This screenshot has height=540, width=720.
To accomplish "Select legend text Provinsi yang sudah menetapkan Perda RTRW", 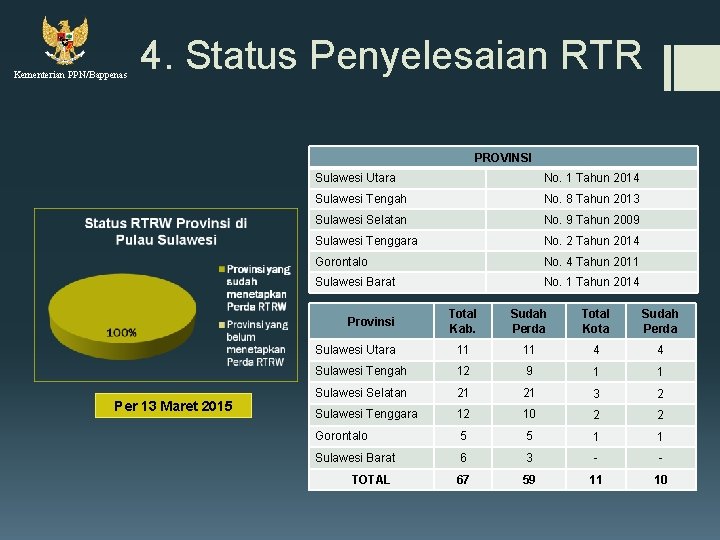I will pyautogui.click(x=259, y=288).
